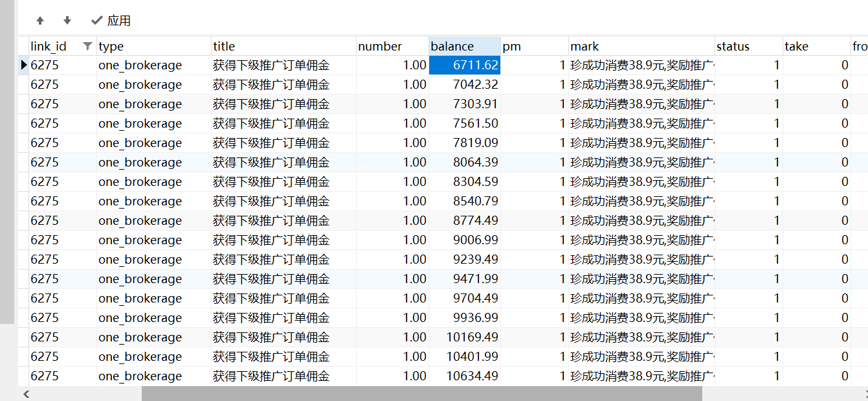Click the horizontal scrollbar thumb
Viewport: 868px width, 401px height.
(421, 394)
